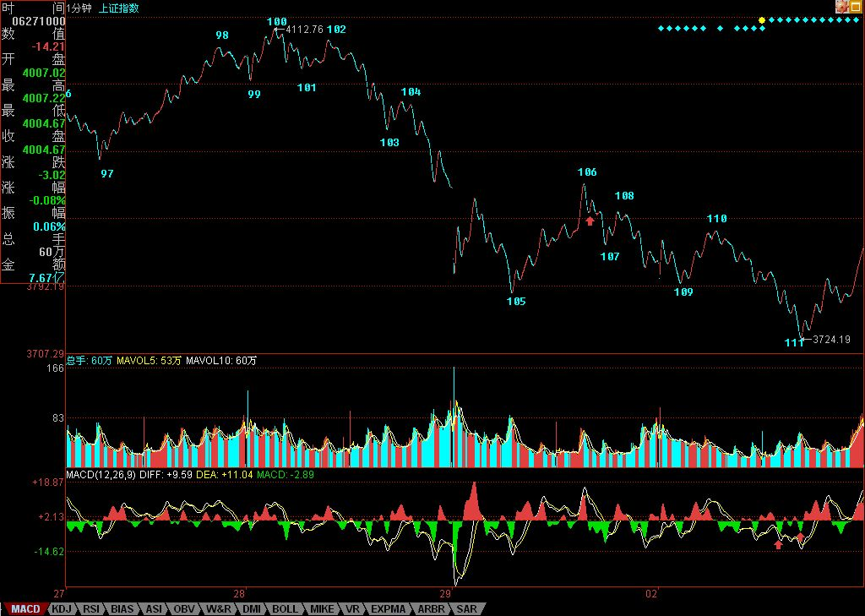Click the active MACD tab

tap(24, 608)
